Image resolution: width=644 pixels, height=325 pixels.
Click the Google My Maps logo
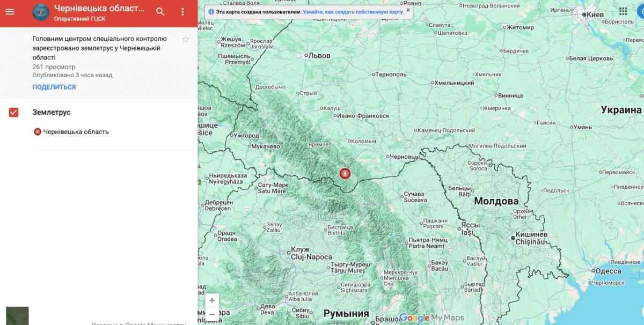pos(431,318)
